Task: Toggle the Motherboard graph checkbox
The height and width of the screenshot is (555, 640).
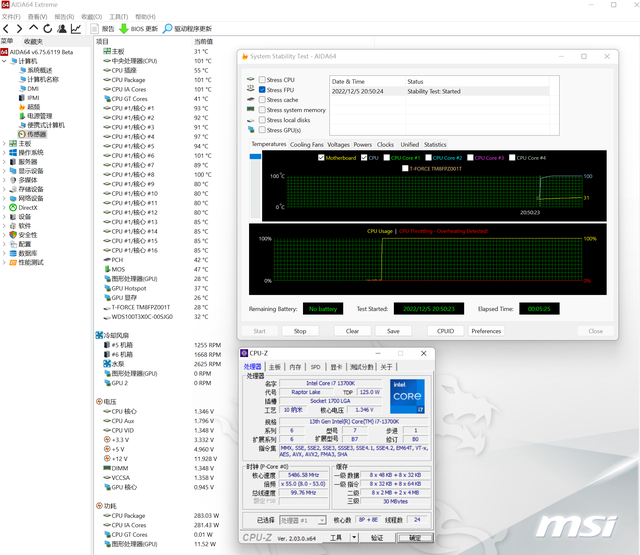Action: (x=321, y=158)
